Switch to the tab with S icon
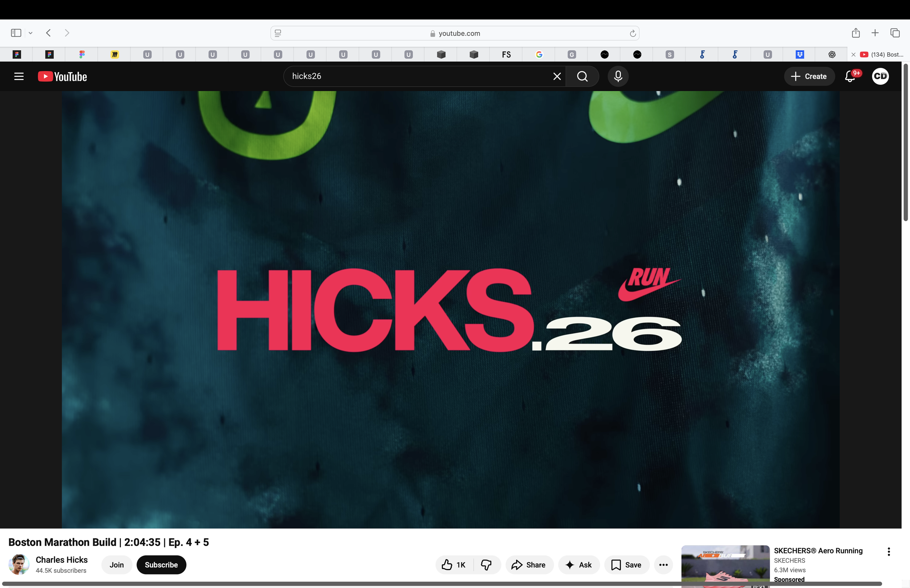This screenshot has height=588, width=910. coord(669,55)
